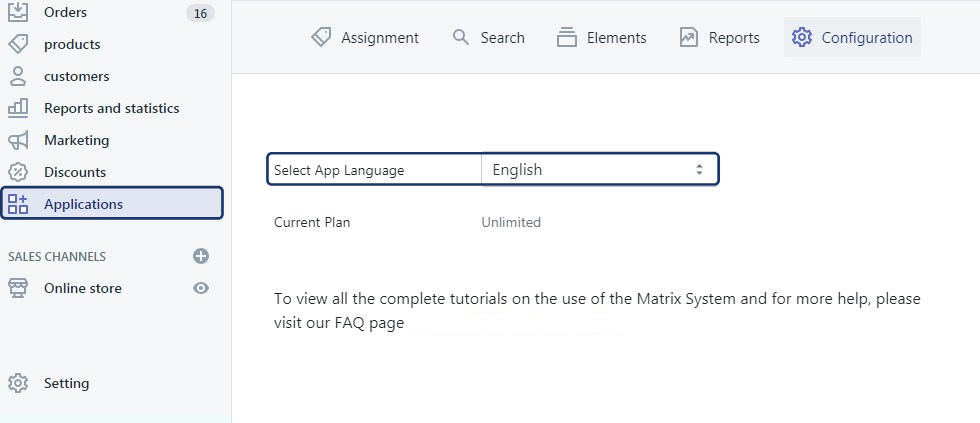Open the Select App Language dropdown

click(598, 170)
